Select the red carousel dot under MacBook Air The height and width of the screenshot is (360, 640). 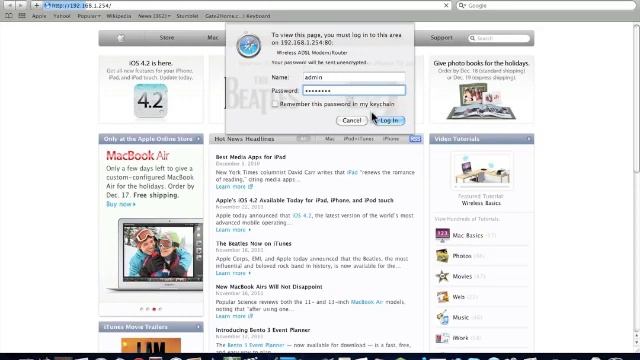click(x=154, y=309)
